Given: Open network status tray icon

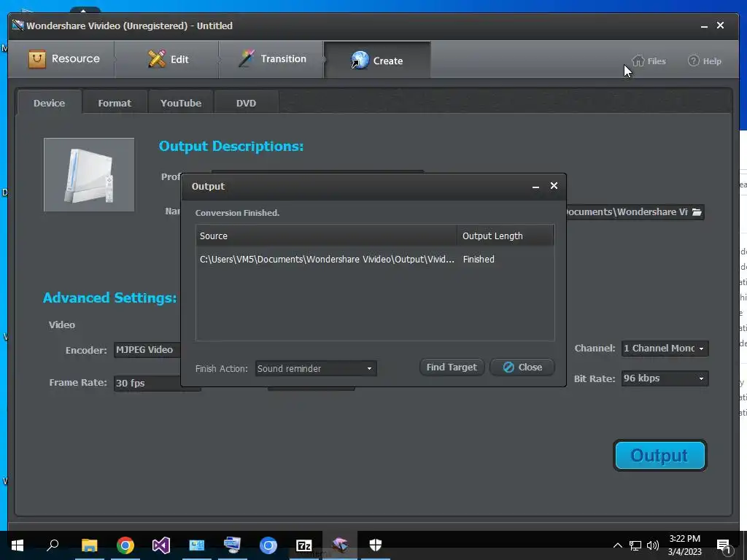Looking at the screenshot, I should (635, 545).
